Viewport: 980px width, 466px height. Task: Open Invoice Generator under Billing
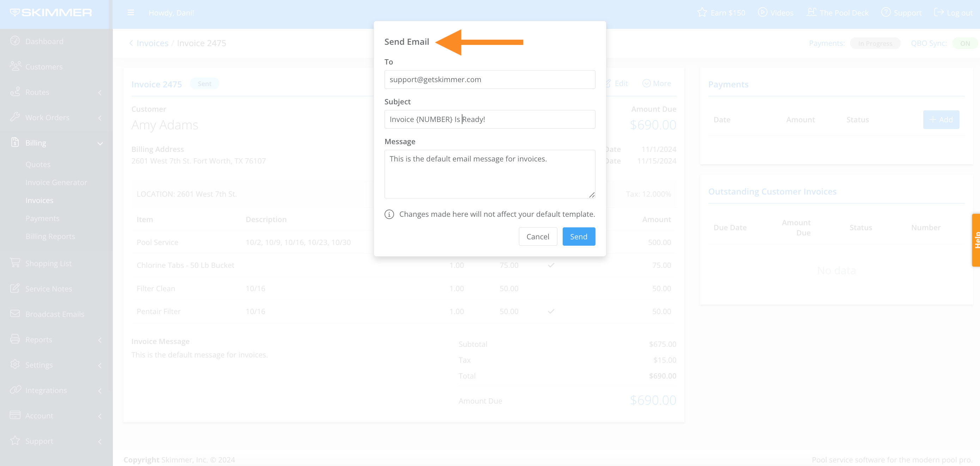(56, 182)
